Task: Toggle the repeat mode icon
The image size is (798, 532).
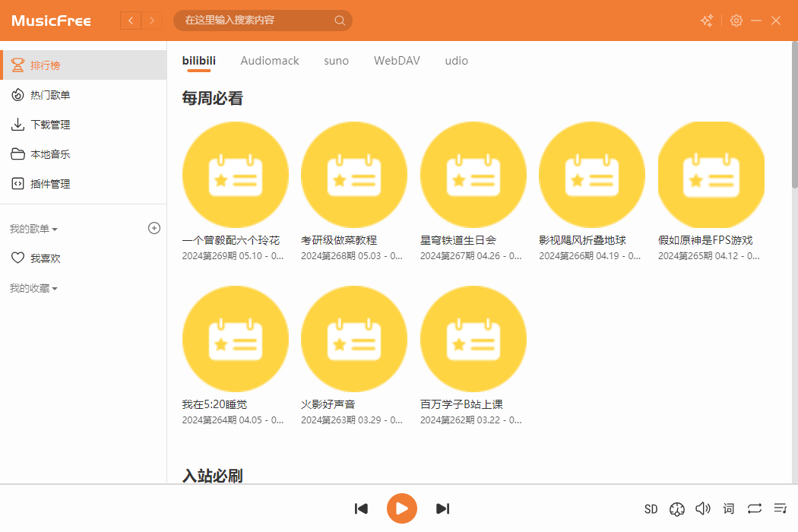Action: point(754,508)
